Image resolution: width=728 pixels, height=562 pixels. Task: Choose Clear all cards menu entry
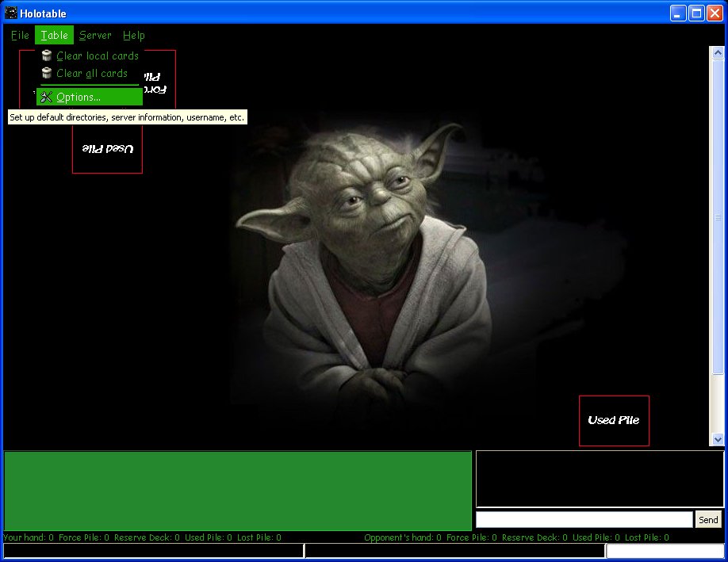pyautogui.click(x=90, y=74)
